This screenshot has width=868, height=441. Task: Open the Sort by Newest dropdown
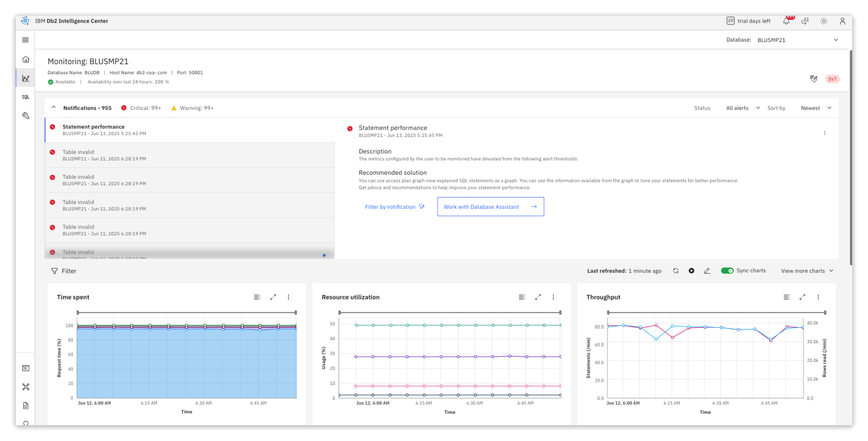point(816,108)
